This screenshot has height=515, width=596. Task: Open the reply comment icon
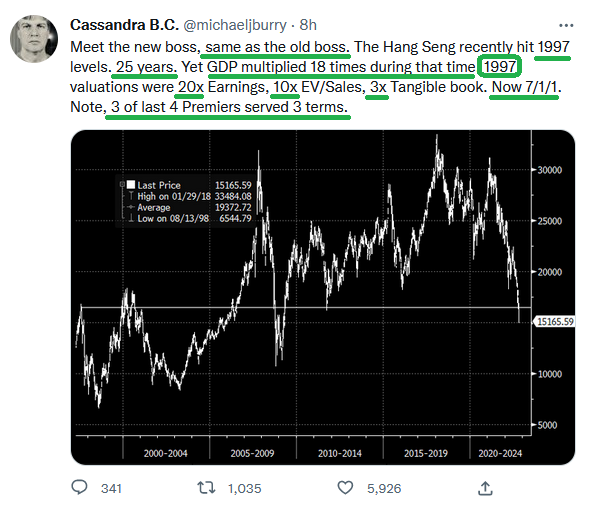pos(79,487)
